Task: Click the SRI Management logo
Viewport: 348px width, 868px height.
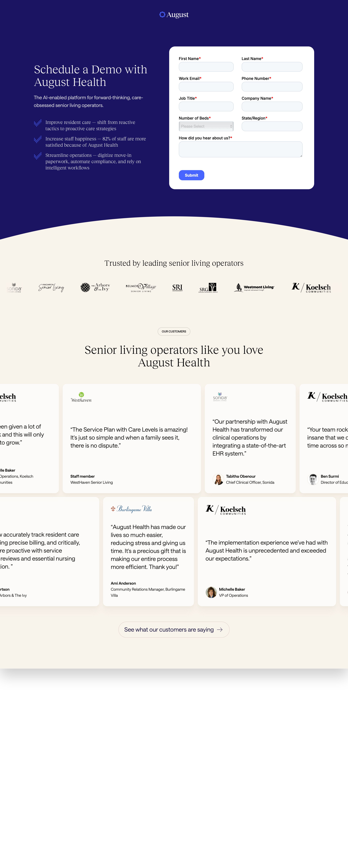Action: (177, 287)
